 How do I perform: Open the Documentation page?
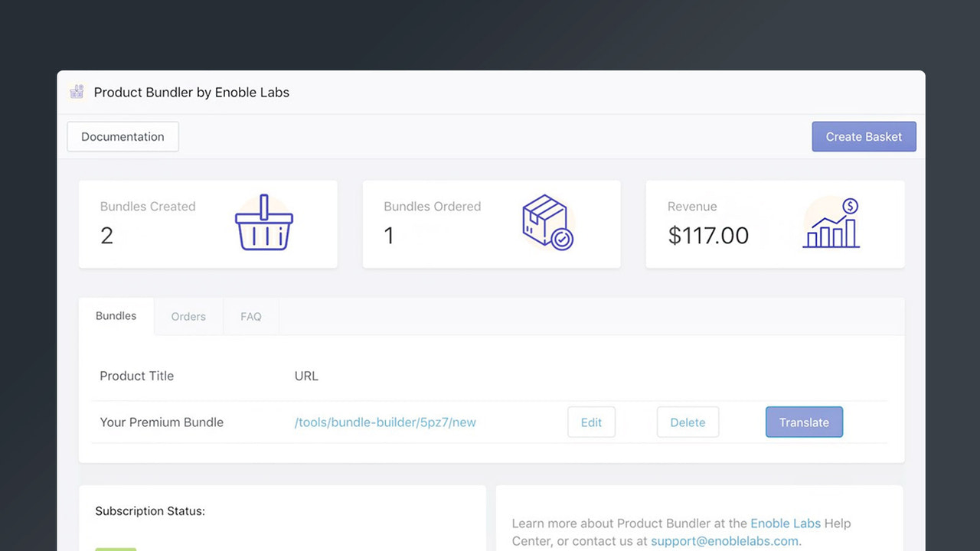click(122, 136)
